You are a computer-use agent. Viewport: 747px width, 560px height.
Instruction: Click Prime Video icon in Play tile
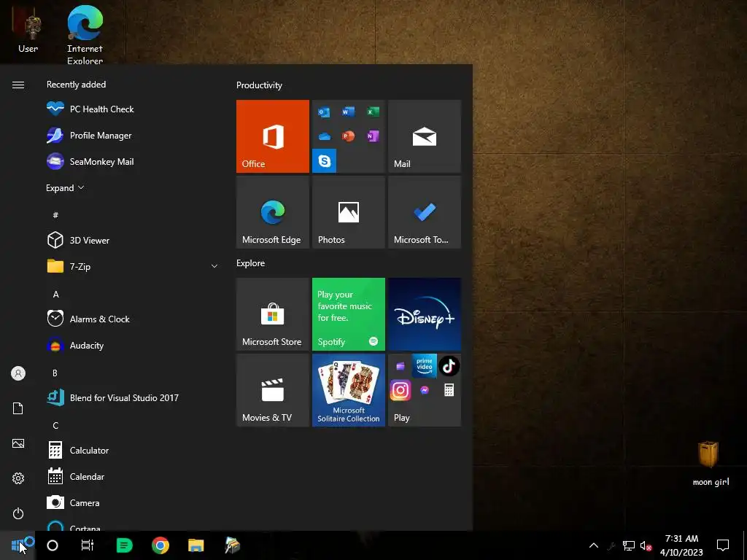coord(425,365)
